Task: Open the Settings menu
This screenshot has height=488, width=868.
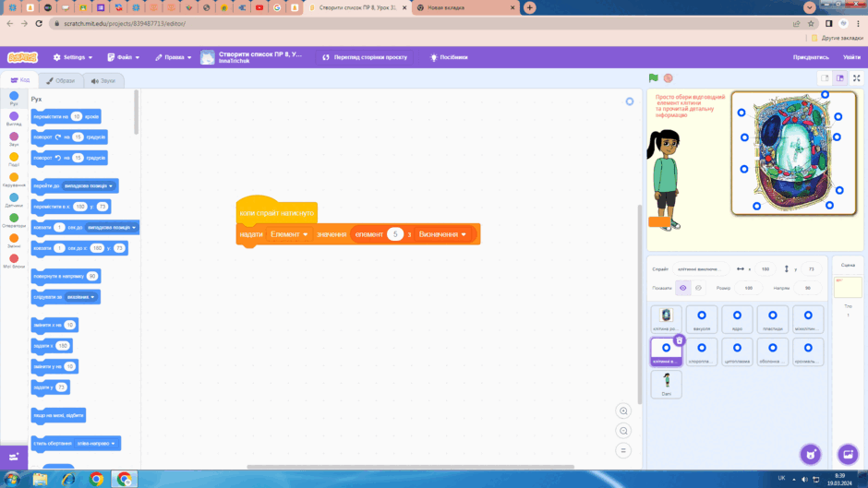Action: click(73, 57)
